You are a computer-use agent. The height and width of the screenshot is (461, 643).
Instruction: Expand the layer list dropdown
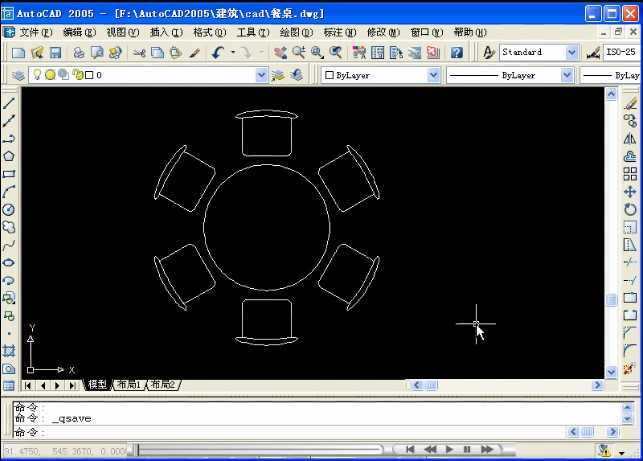click(x=261, y=75)
